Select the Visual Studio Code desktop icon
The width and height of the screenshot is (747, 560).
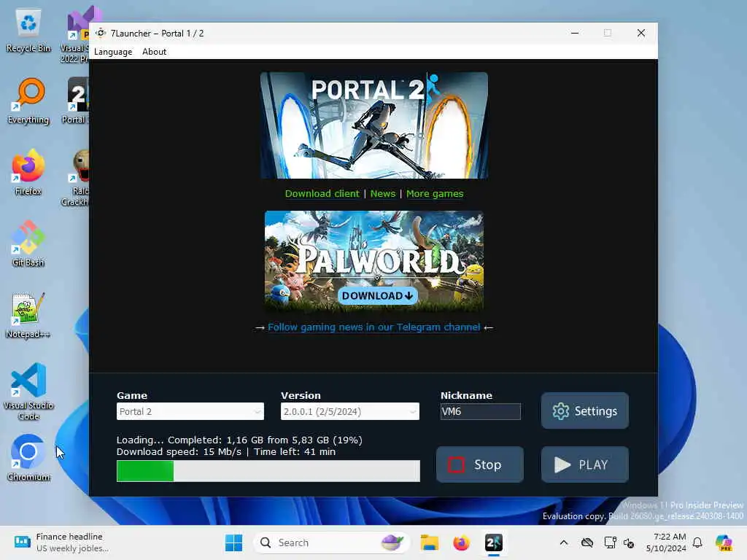(x=28, y=392)
